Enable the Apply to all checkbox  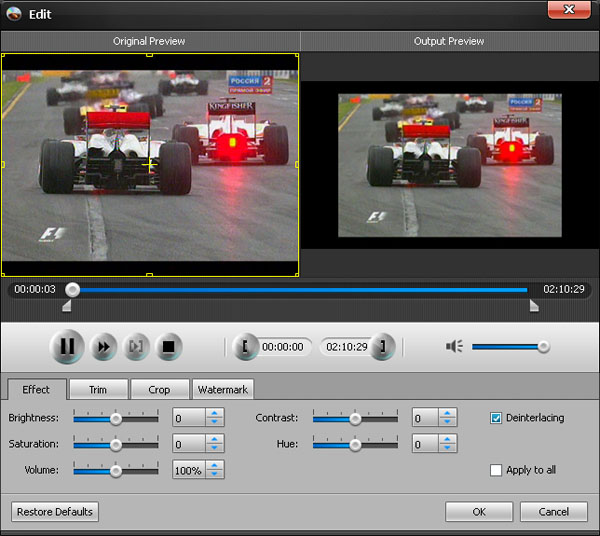(496, 470)
